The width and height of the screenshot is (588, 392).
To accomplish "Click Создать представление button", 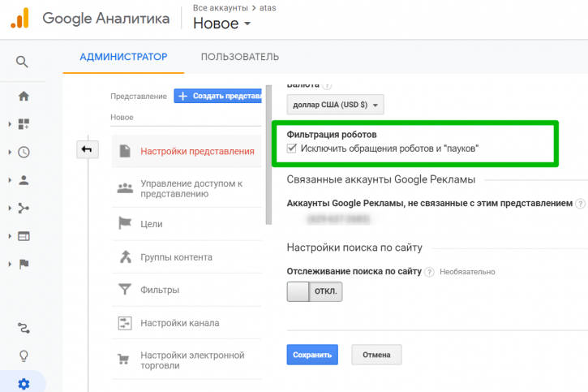I will [218, 96].
